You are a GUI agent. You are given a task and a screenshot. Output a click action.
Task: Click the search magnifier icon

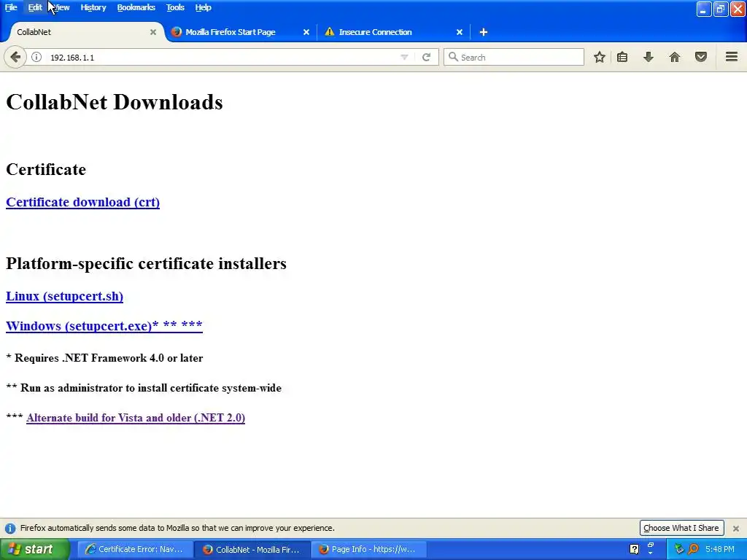point(453,57)
